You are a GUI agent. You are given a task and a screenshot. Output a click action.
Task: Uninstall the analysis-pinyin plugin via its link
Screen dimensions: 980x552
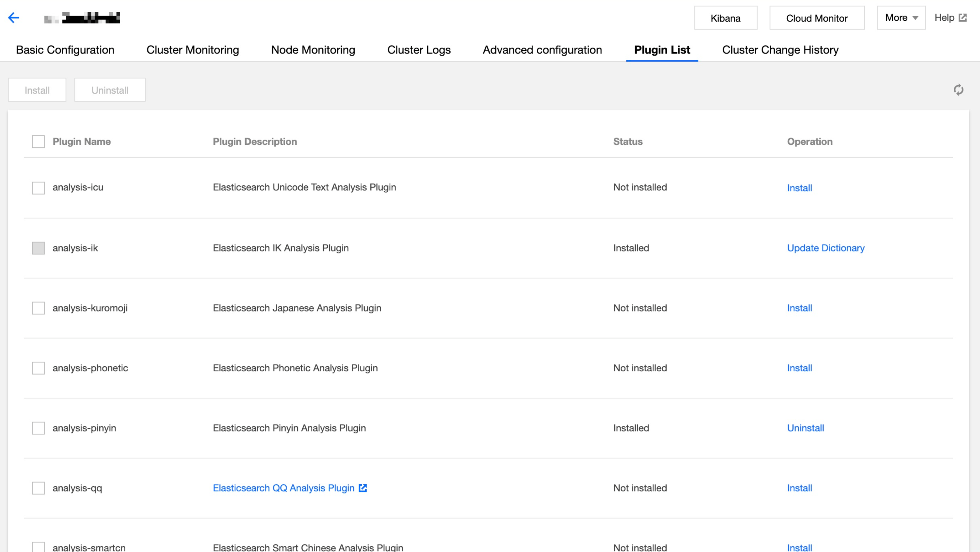[x=805, y=428]
